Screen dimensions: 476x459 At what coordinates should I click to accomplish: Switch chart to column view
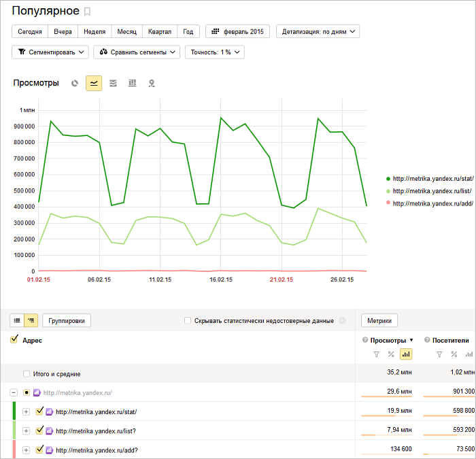133,83
